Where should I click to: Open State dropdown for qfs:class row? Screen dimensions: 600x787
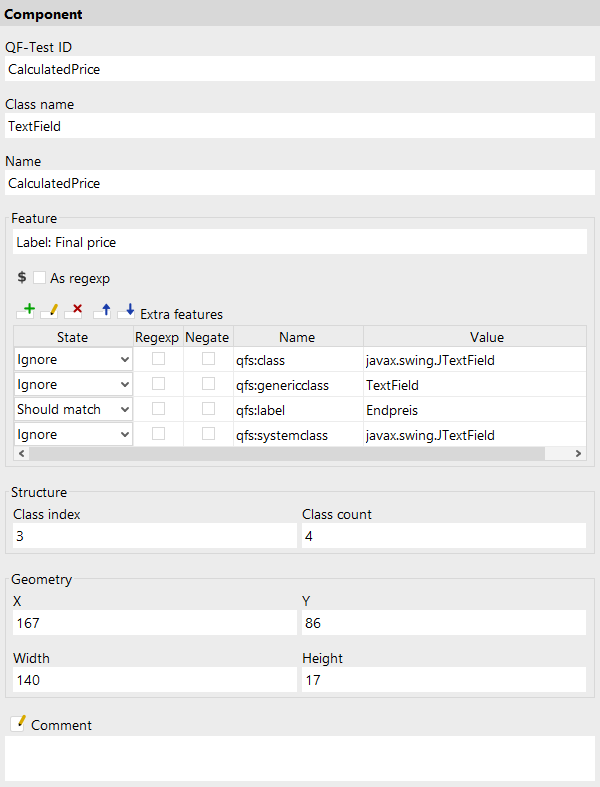pos(73,359)
